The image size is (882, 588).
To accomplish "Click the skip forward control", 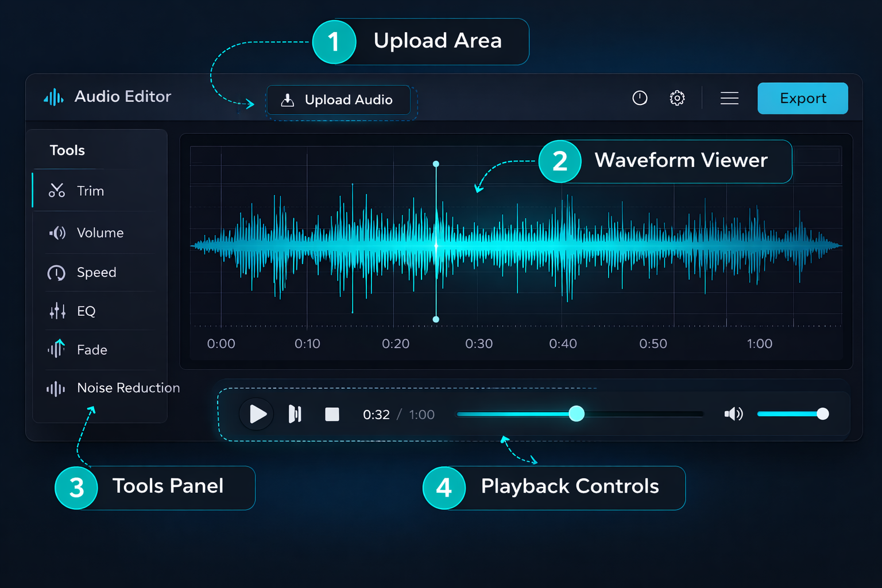I will (x=295, y=413).
